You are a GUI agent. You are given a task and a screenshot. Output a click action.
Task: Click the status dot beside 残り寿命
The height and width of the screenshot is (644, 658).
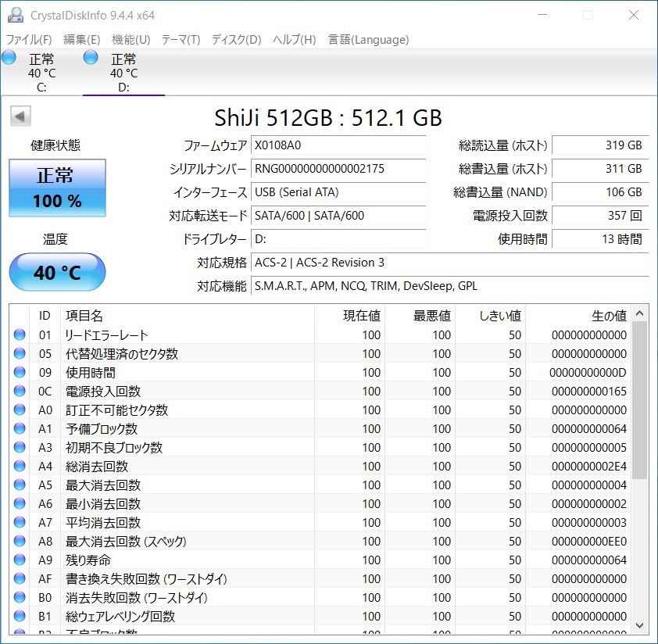20,560
